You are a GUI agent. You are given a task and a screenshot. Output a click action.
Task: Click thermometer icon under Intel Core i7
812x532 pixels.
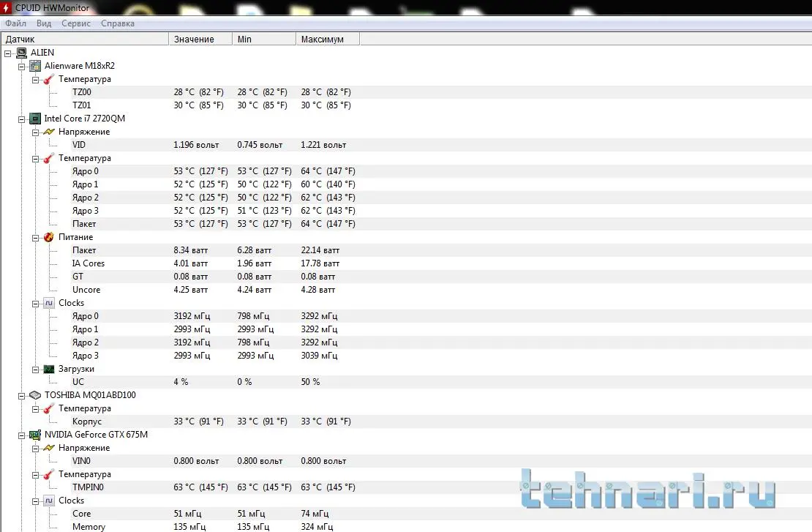click(x=49, y=158)
